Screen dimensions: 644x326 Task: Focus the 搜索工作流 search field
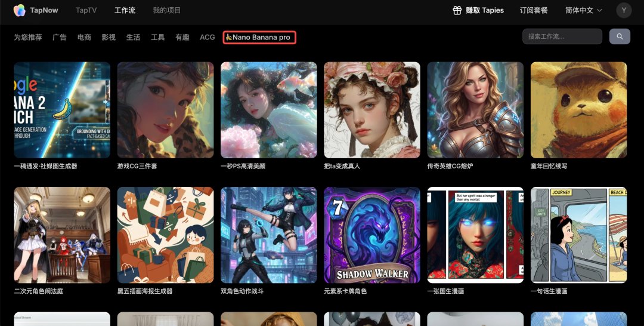562,36
